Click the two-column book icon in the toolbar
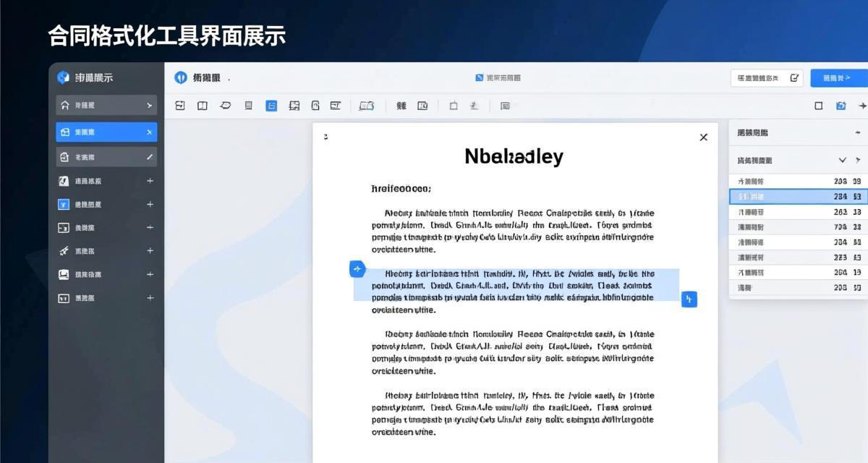Screen dimensions: 868x463 point(203,106)
